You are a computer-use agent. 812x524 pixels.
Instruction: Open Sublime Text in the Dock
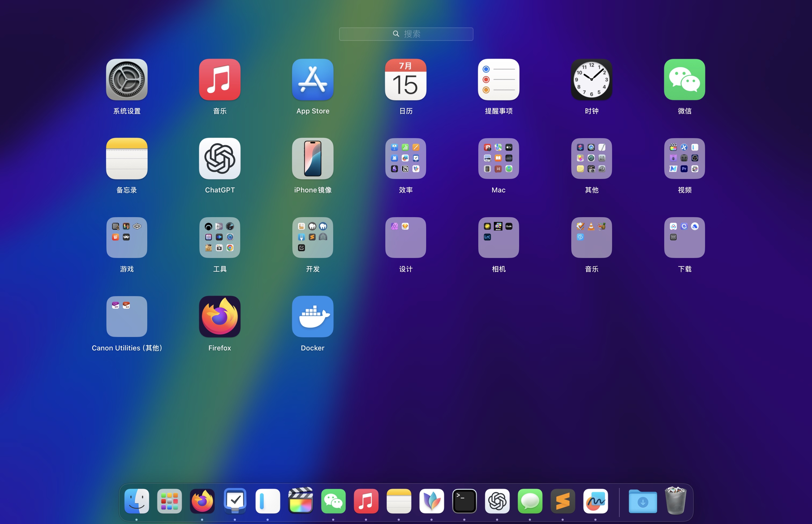point(563,501)
